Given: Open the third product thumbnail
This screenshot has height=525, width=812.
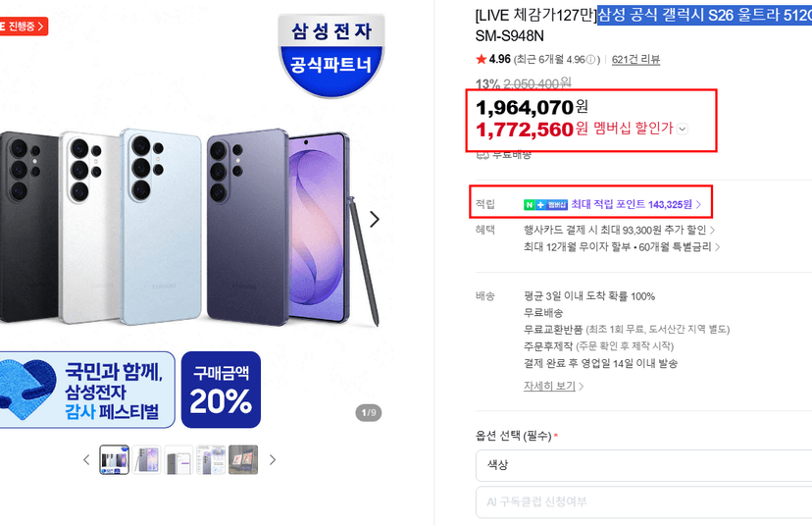Looking at the screenshot, I should (x=178, y=459).
